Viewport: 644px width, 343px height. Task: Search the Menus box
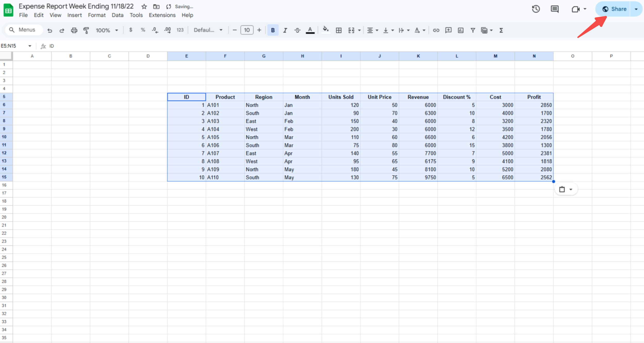[24, 30]
